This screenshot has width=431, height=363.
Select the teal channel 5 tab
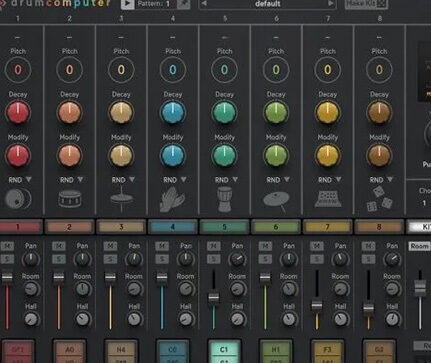coord(224,227)
